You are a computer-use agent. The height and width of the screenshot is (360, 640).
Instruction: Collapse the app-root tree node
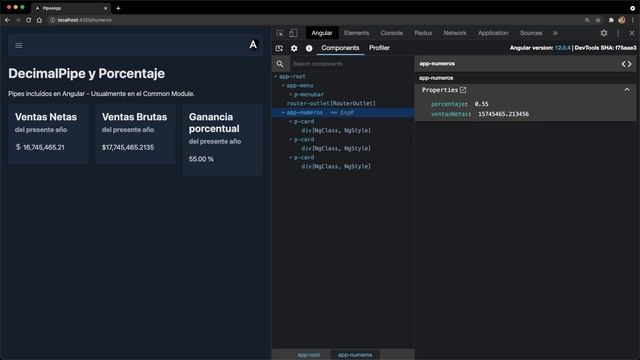(x=276, y=76)
